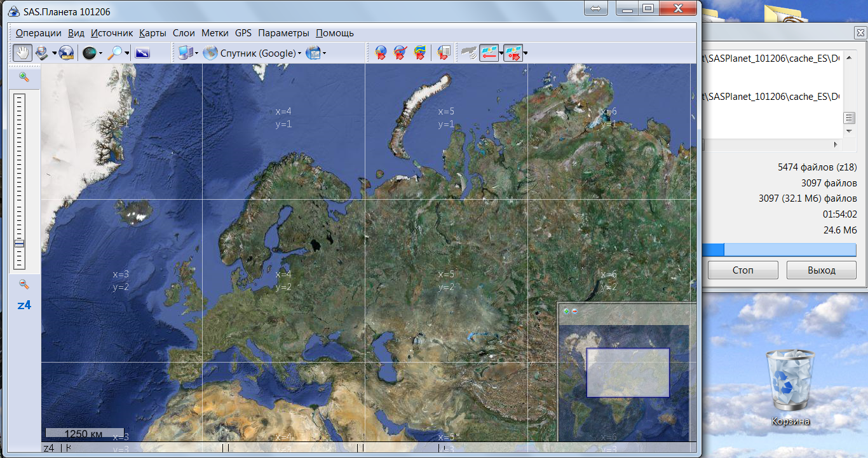Click the vertical zoom level slider
The height and width of the screenshot is (458, 868).
(19, 181)
